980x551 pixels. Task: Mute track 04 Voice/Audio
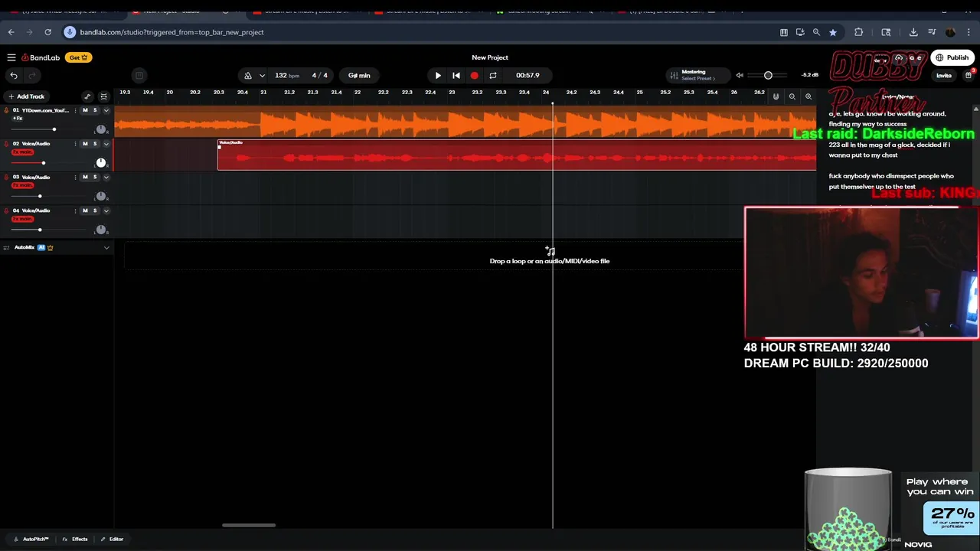85,210
